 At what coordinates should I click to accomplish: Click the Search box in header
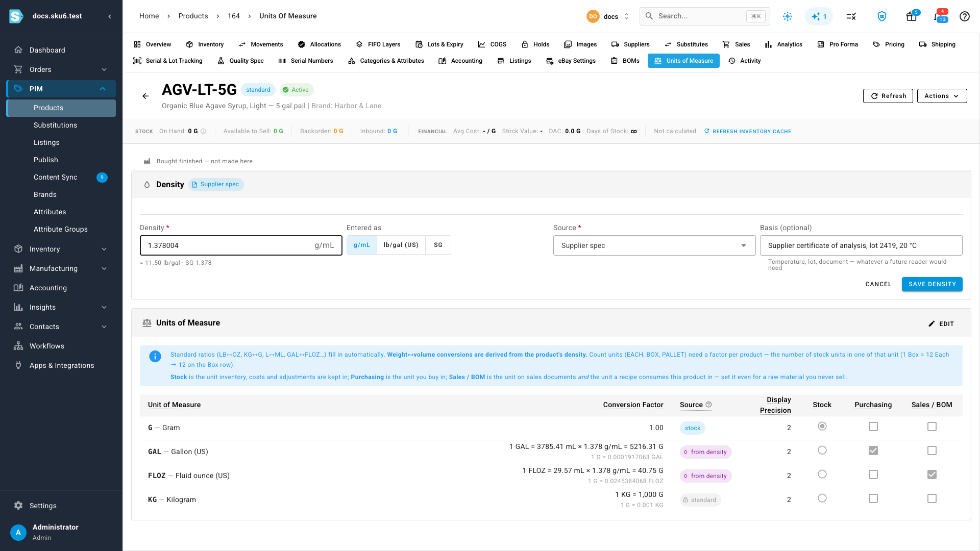[x=704, y=16]
